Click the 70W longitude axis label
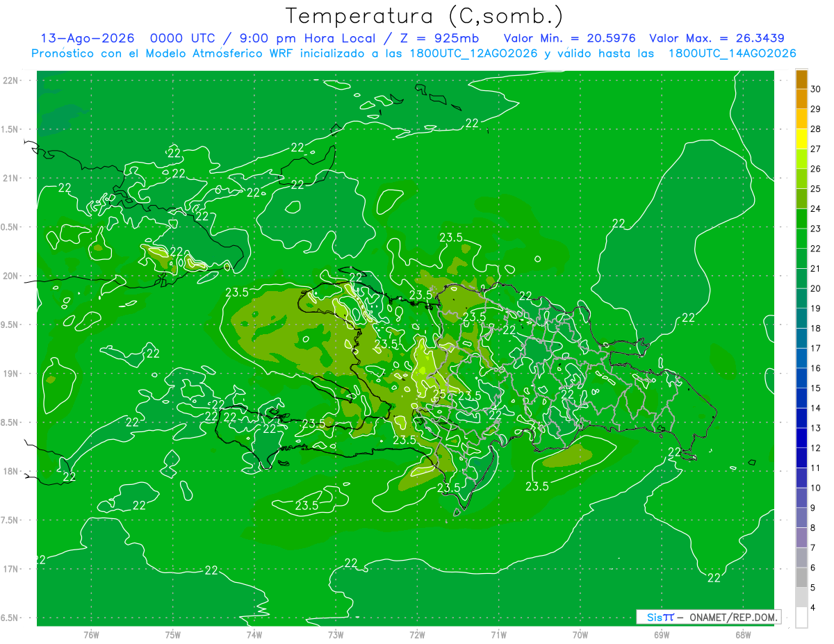Image resolution: width=834 pixels, height=644 pixels. [580, 635]
